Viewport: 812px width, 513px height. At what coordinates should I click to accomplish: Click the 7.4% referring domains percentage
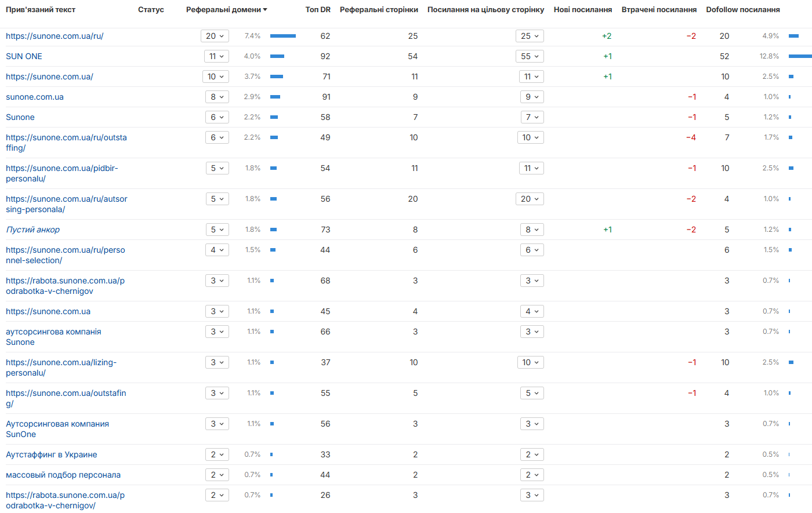point(252,36)
